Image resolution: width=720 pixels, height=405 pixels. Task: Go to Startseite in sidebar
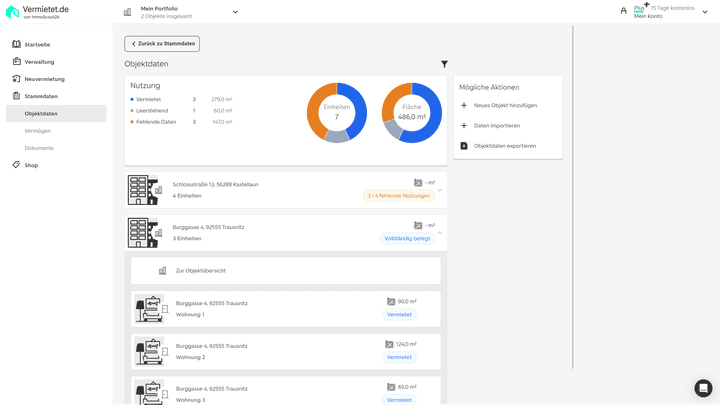37,45
